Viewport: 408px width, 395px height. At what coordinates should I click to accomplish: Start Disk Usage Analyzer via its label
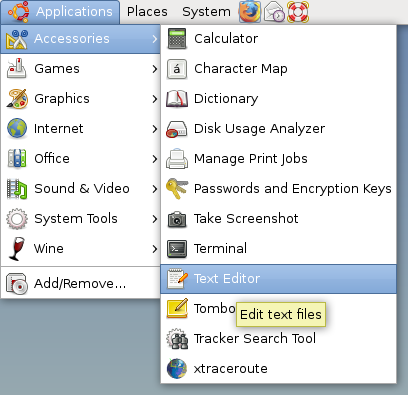click(x=260, y=129)
